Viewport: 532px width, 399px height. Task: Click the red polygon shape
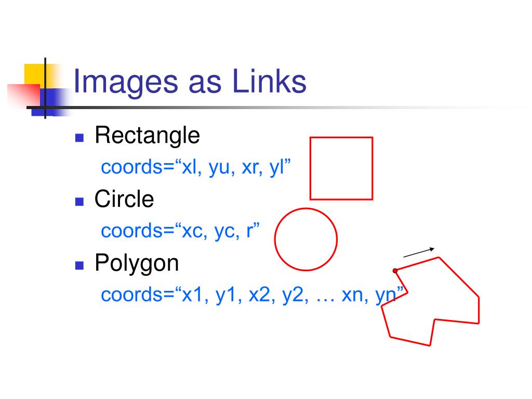tap(430, 301)
